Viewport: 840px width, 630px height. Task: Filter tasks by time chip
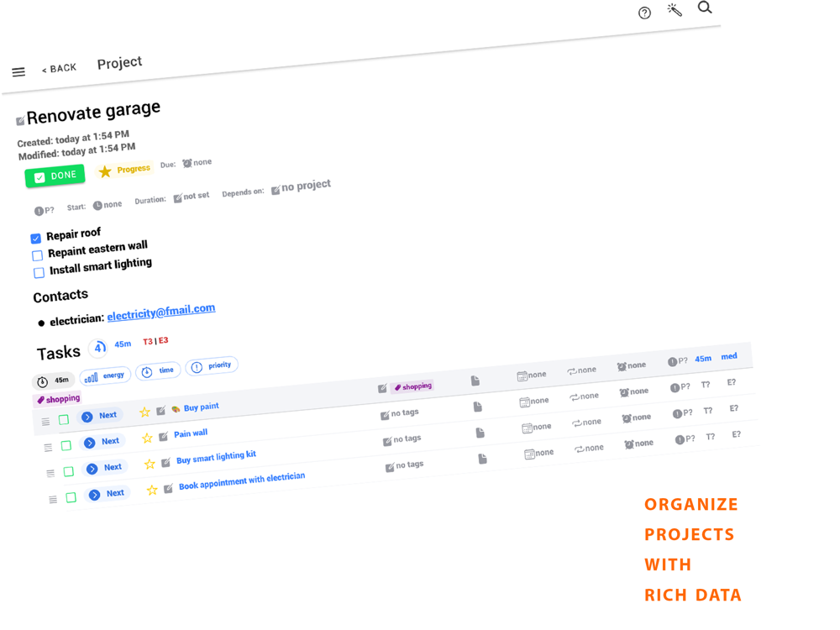click(158, 371)
